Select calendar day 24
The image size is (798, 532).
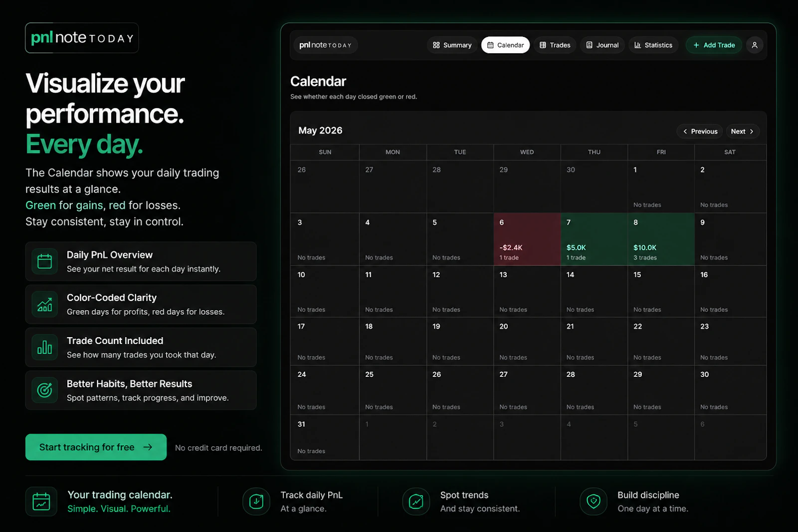(325, 390)
